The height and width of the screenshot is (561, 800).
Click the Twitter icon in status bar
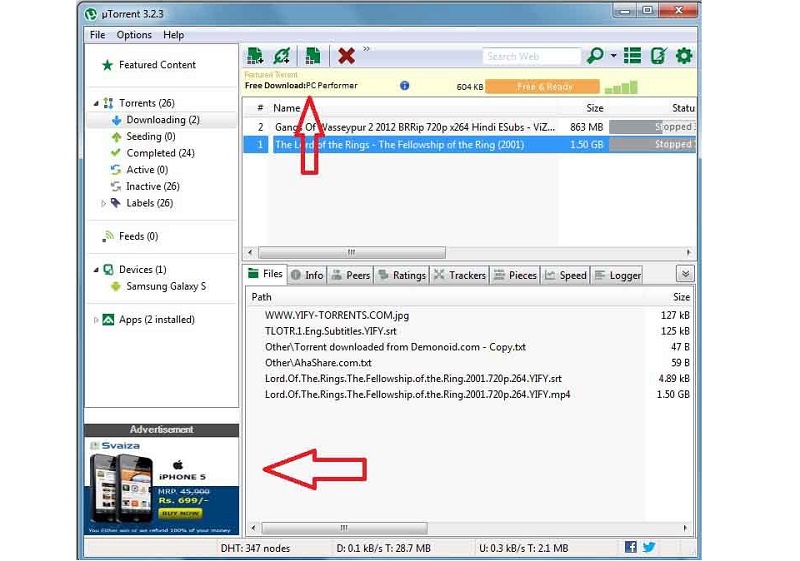(x=649, y=547)
